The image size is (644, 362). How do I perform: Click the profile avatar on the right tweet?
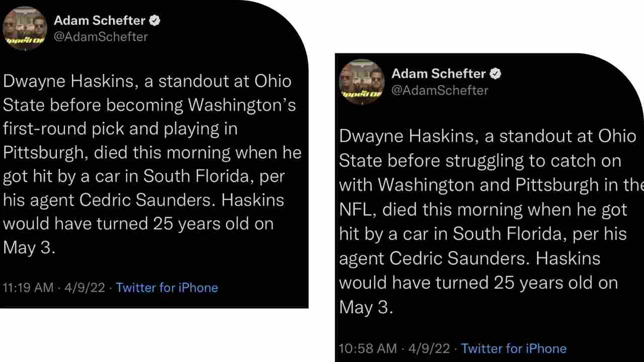pos(361,82)
